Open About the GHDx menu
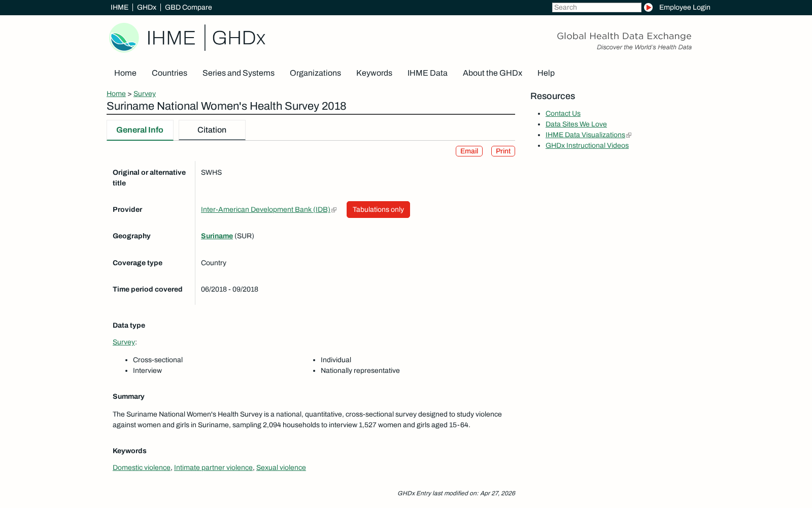Screen dimensions: 812x508 492,73
